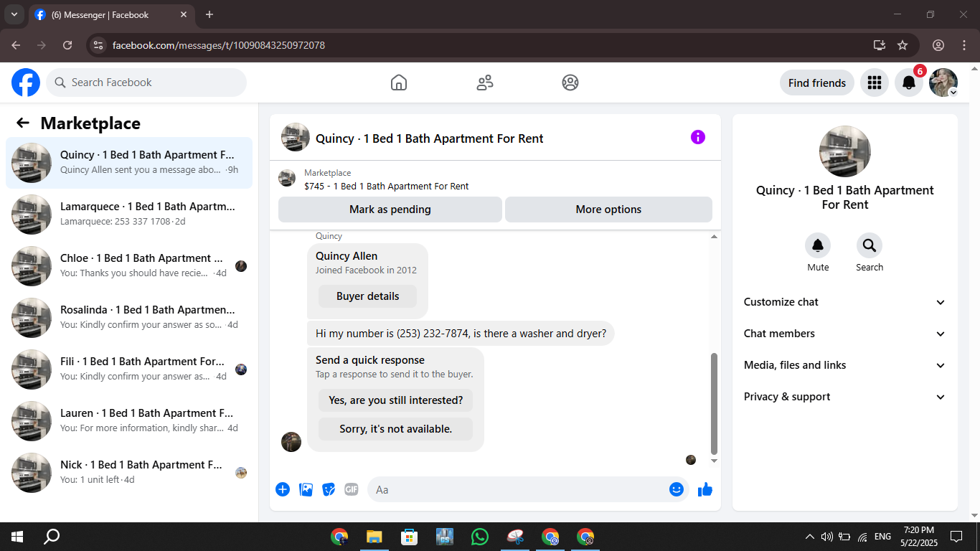Open the Chloe conversation
The image size is (980, 551).
click(129, 266)
